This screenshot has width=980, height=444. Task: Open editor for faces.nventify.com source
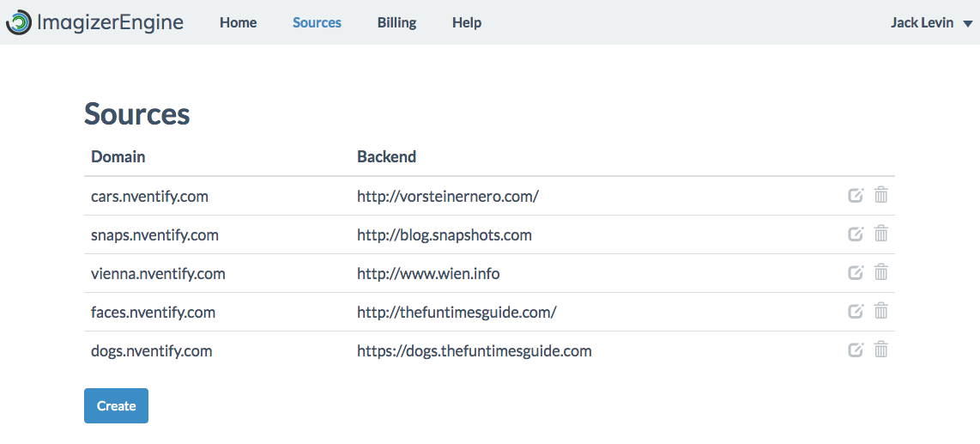click(855, 311)
